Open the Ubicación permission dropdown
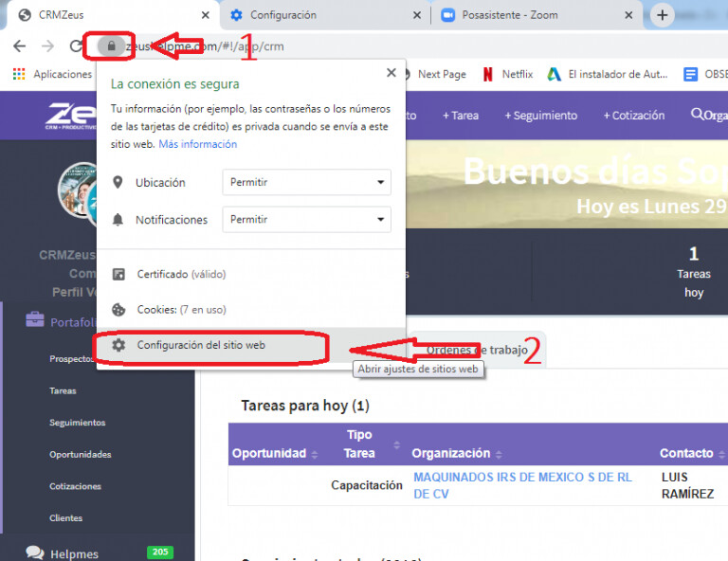This screenshot has height=561, width=728. click(306, 182)
